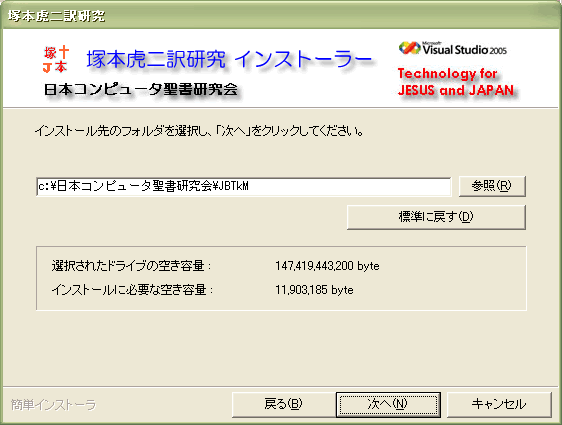Click the red 塚本 J logo icon
This screenshot has height=425, width=562.
pyautogui.click(x=56, y=59)
